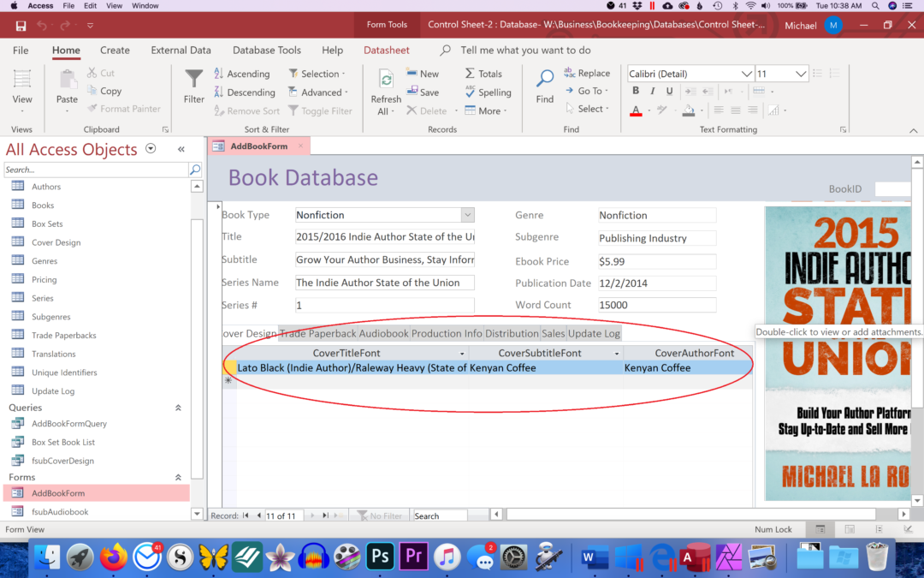Collapse the Forms group
This screenshot has height=578, width=924.
(x=178, y=477)
